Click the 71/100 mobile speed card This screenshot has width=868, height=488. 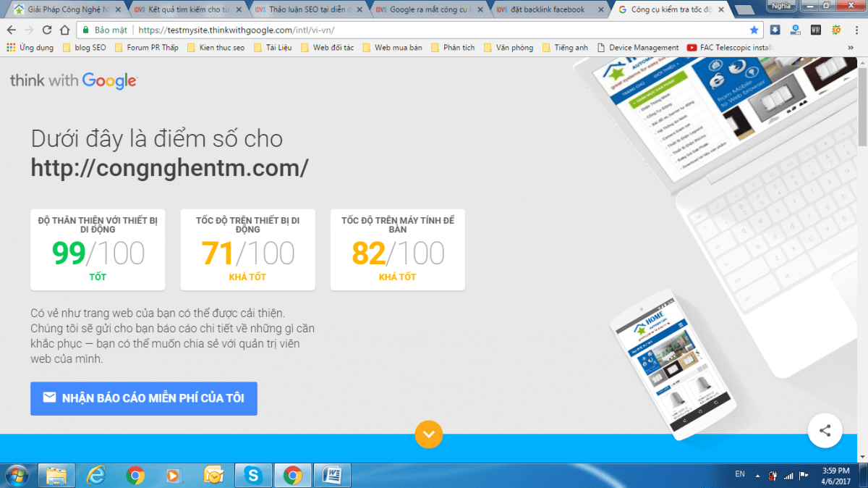(247, 250)
